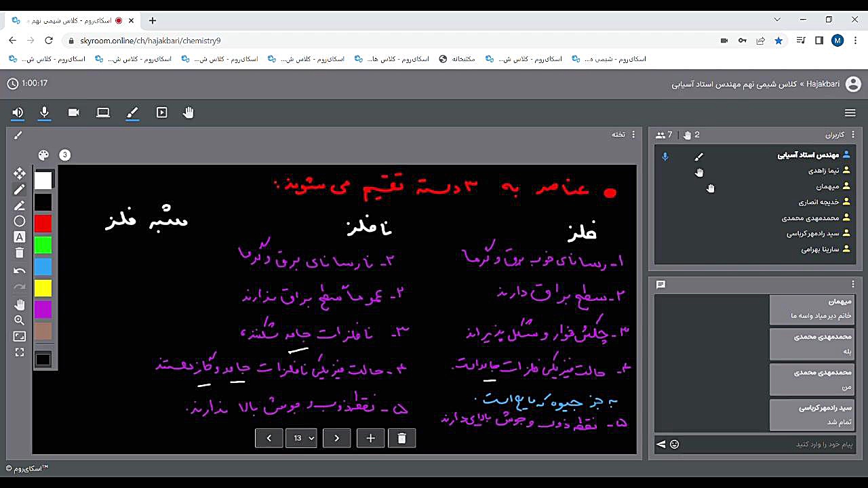Click the chat message input field

(768, 444)
